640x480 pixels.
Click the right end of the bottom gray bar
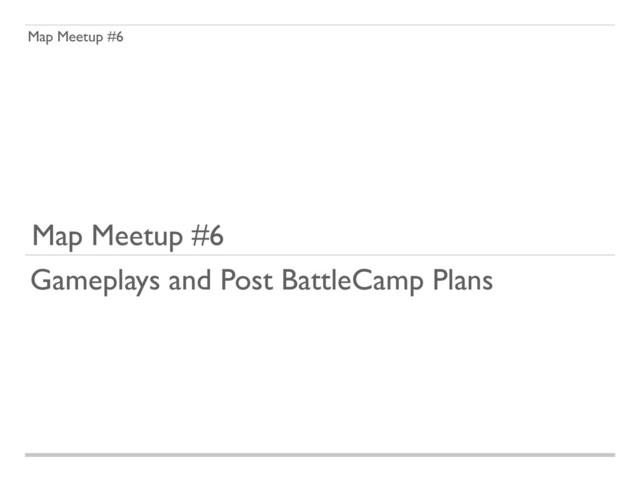(610, 455)
